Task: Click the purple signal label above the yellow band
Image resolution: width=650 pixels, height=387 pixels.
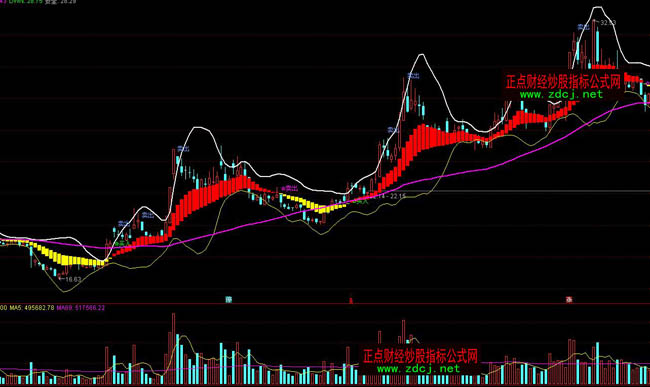Action: click(x=291, y=188)
